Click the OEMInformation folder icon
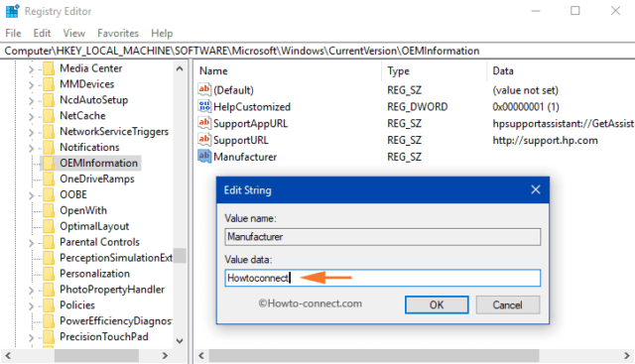This screenshot has height=364, width=635. click(x=49, y=163)
